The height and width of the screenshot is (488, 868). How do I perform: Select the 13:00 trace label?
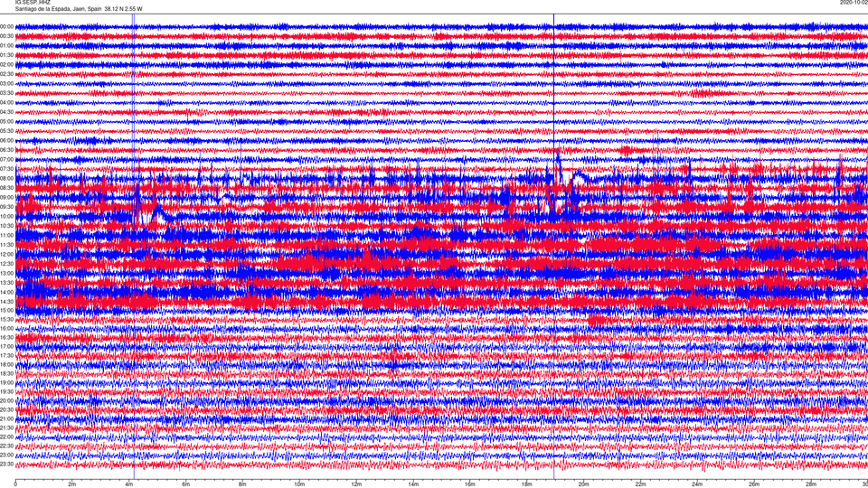6,273
